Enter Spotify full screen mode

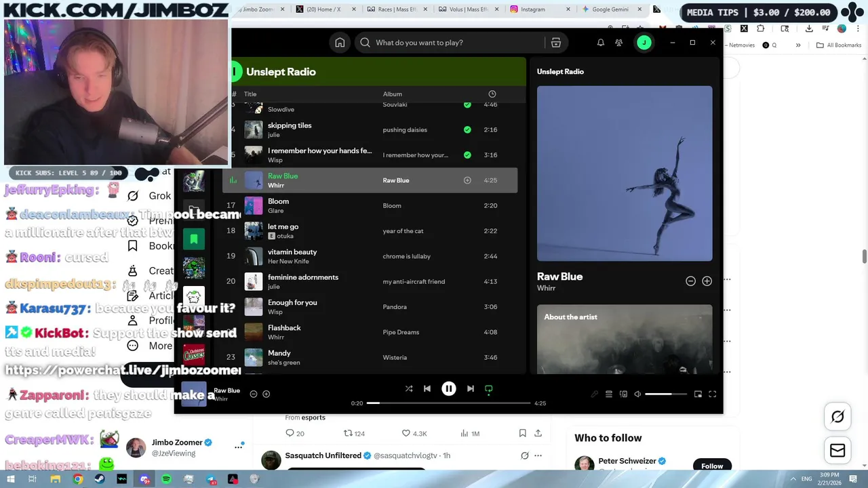(713, 394)
